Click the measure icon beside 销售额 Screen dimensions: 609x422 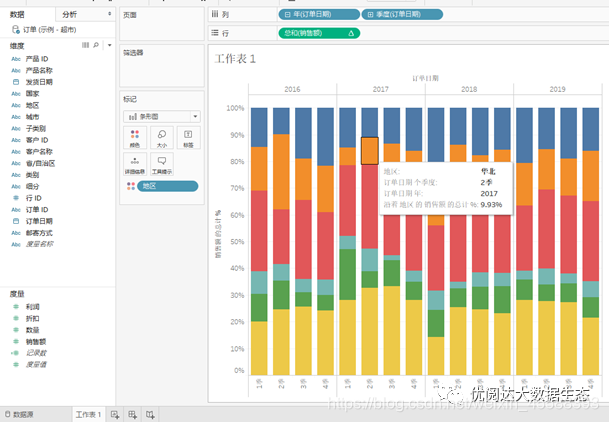[x=16, y=342]
